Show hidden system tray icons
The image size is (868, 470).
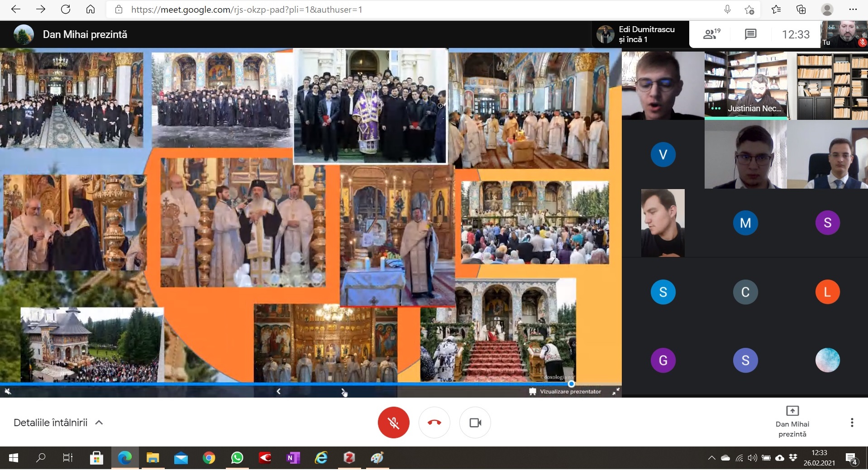click(x=711, y=458)
